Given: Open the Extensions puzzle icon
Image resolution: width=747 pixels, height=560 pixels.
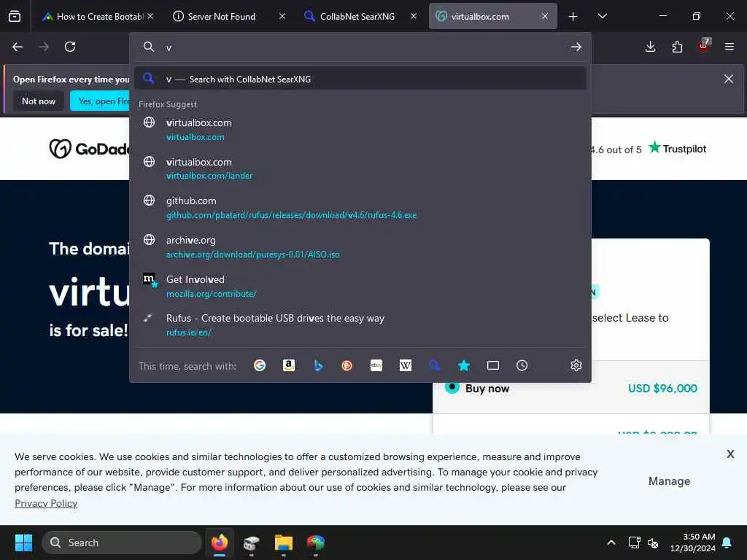Looking at the screenshot, I should (677, 47).
